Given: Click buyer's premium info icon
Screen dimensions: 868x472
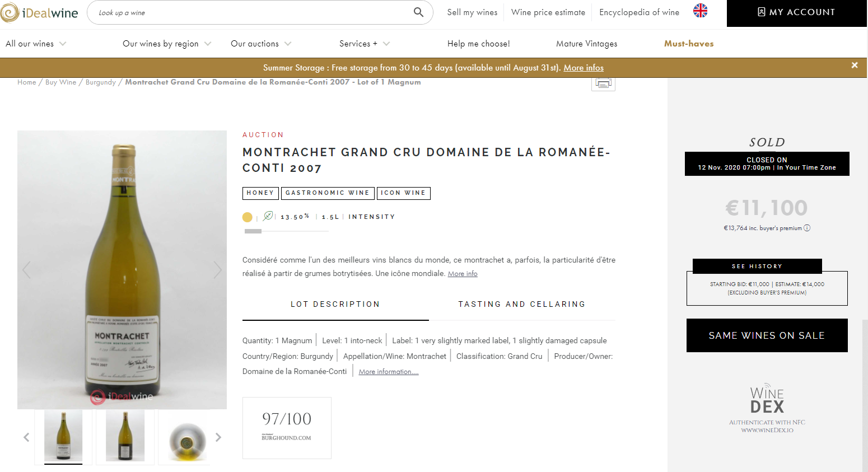Looking at the screenshot, I should 807,228.
